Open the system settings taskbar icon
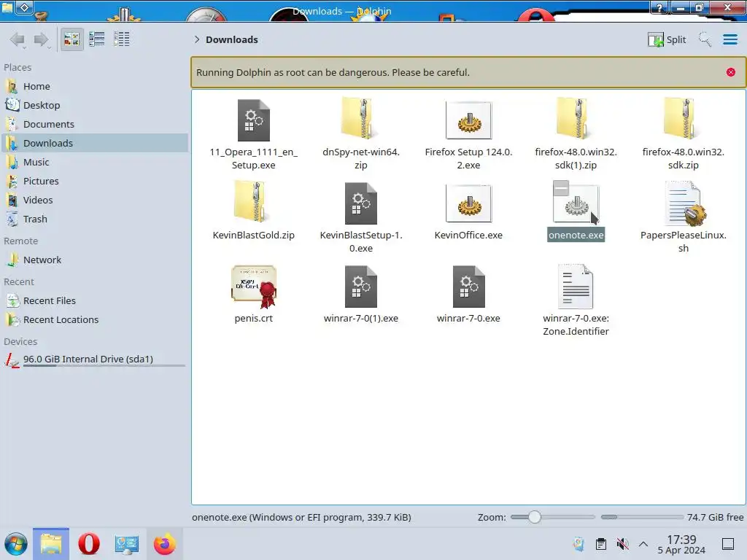Image resolution: width=747 pixels, height=560 pixels. [126, 544]
